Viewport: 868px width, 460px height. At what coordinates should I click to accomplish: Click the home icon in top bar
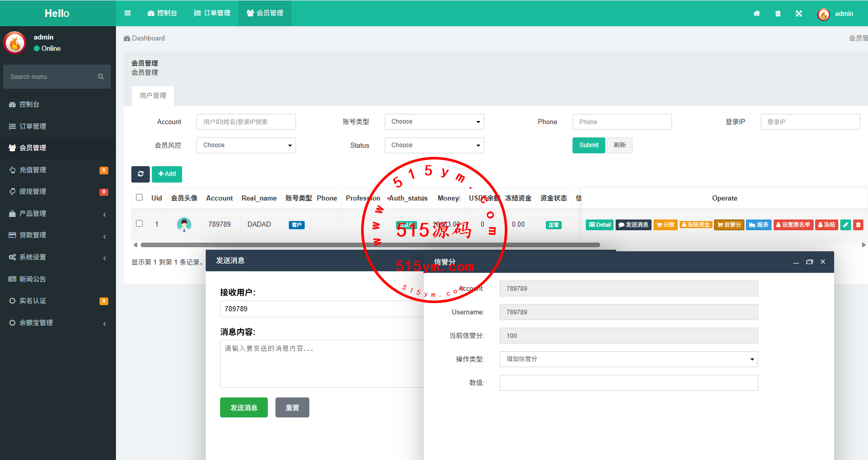click(x=756, y=13)
